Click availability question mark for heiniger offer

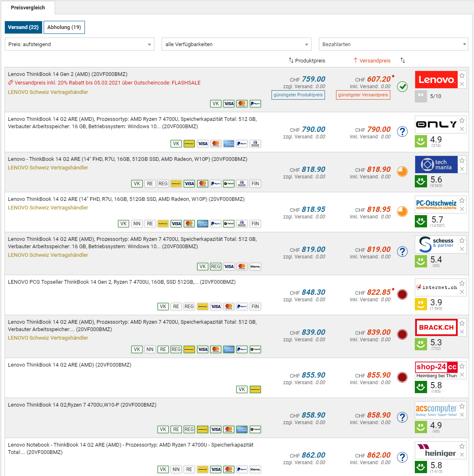[402, 458]
